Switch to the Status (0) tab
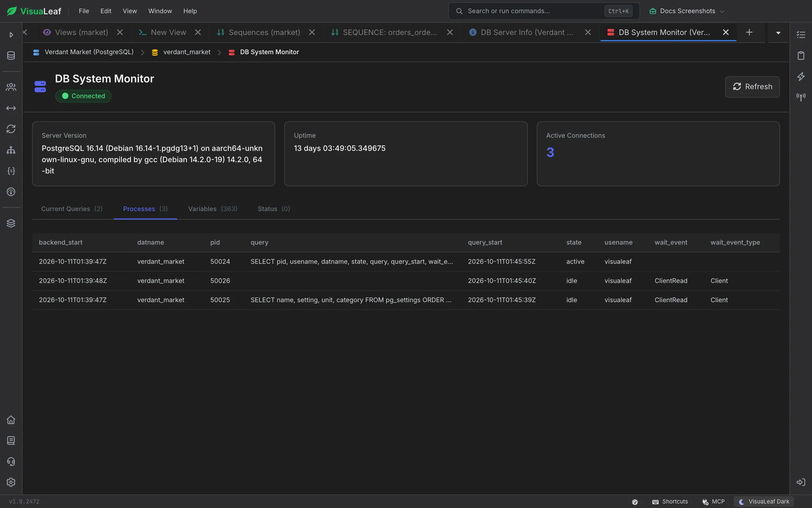This screenshot has width=812, height=508. [x=274, y=209]
